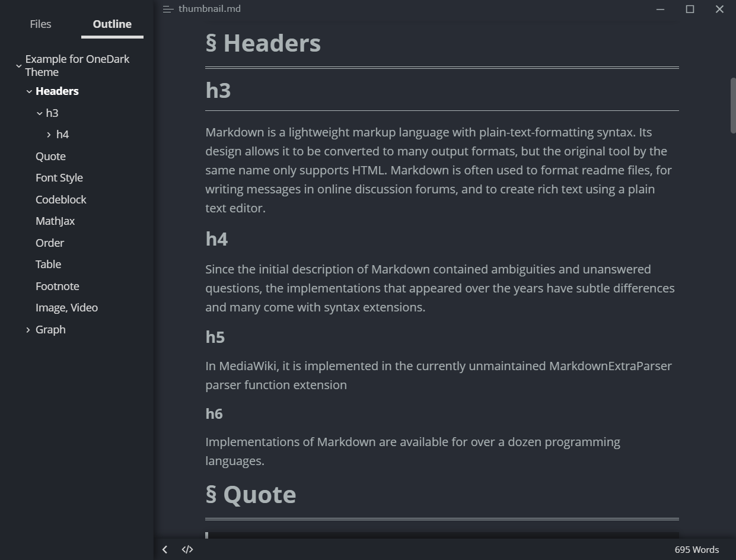This screenshot has height=560, width=736.
Task: Collapse the h3 outline node
Action: pyautogui.click(x=40, y=113)
